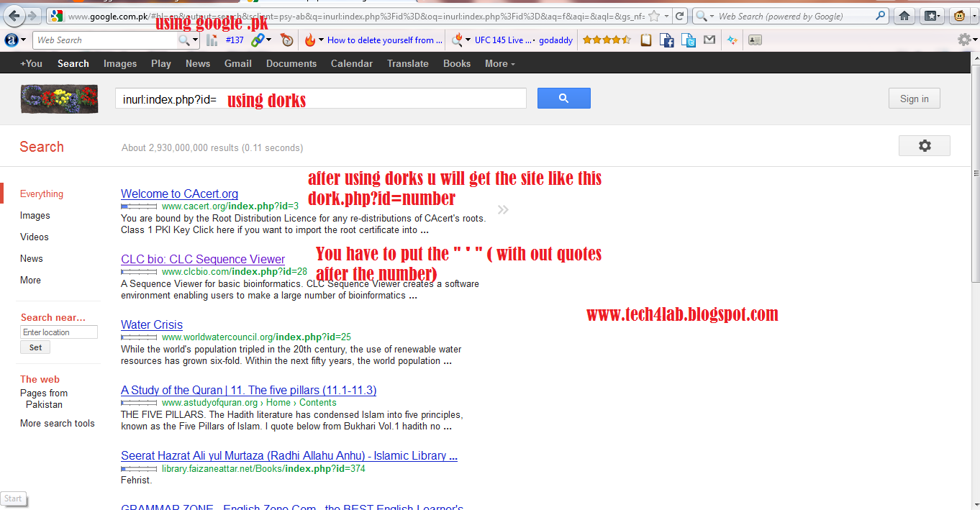
Task: Open the search engine selector dropdown
Action: click(712, 16)
